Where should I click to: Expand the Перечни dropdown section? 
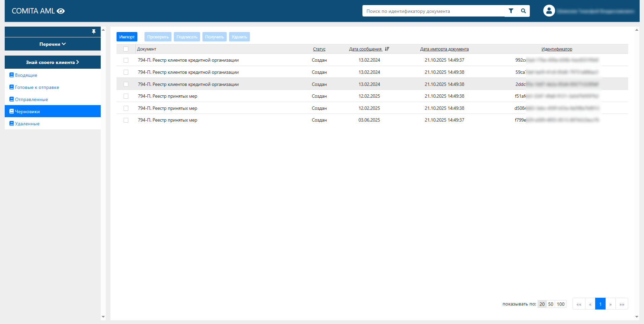(x=53, y=44)
